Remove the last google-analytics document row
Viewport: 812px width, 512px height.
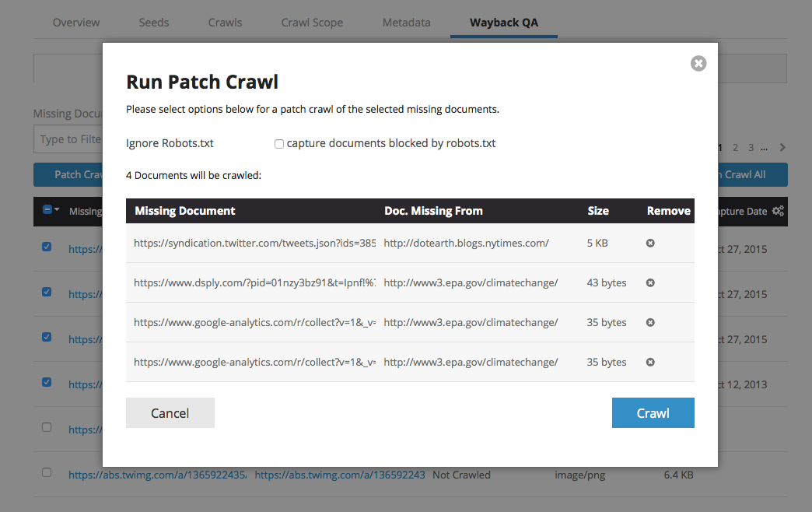point(650,362)
